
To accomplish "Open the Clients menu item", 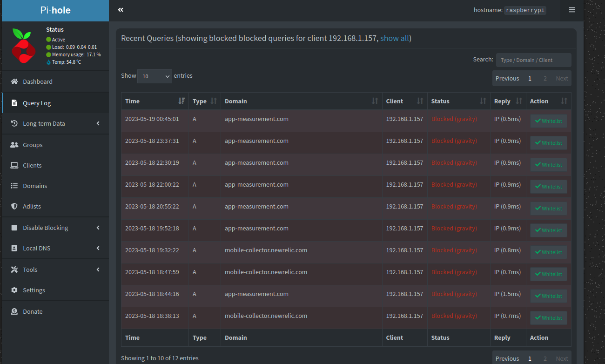I will 55,165.
